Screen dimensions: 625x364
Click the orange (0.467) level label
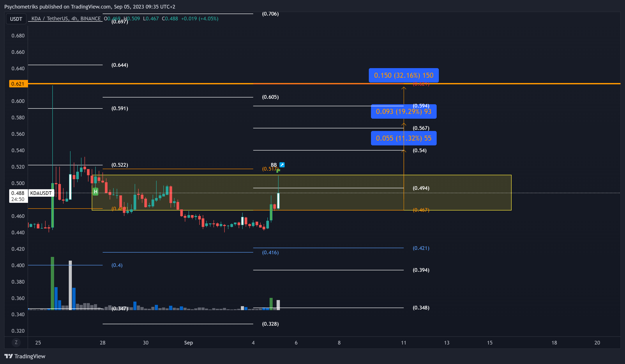421,210
